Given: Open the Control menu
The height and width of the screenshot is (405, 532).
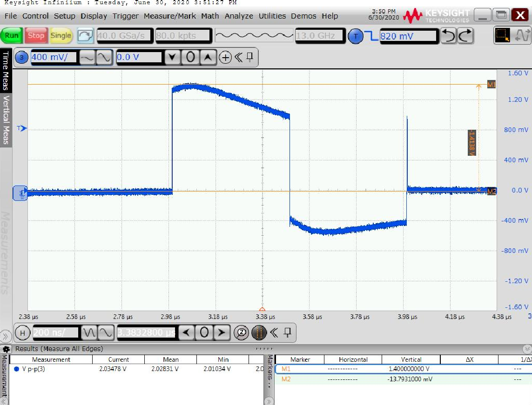Looking at the screenshot, I should pos(35,16).
